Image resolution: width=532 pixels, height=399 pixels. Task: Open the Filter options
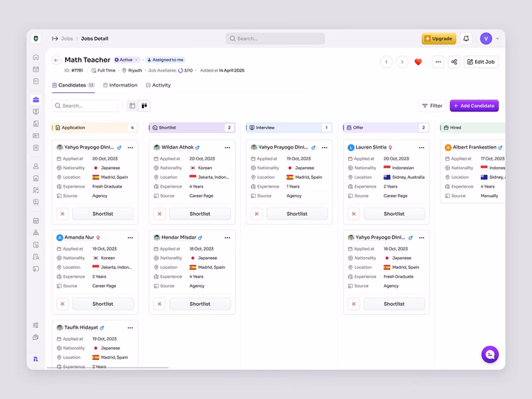[432, 106]
